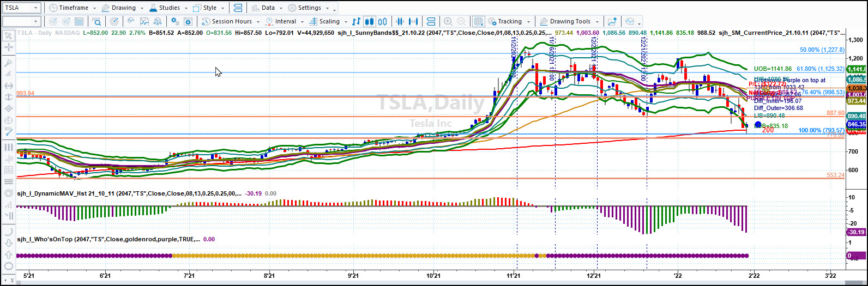Click the 100.00% (793.57) Fibonacci label

[821, 131]
